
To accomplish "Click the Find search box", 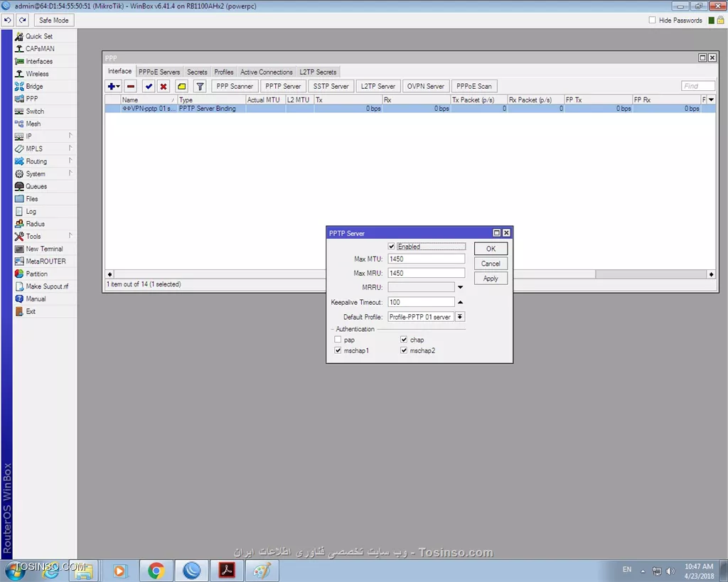I will pos(698,86).
